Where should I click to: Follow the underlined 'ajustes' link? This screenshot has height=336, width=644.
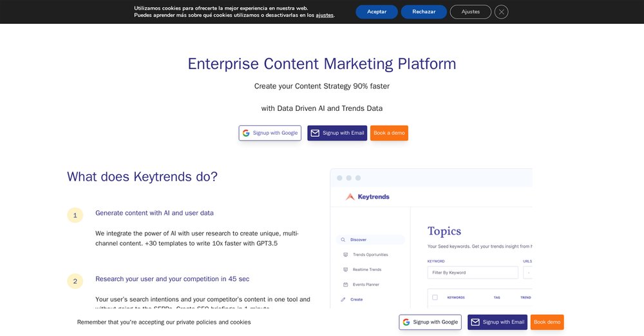coord(325,15)
